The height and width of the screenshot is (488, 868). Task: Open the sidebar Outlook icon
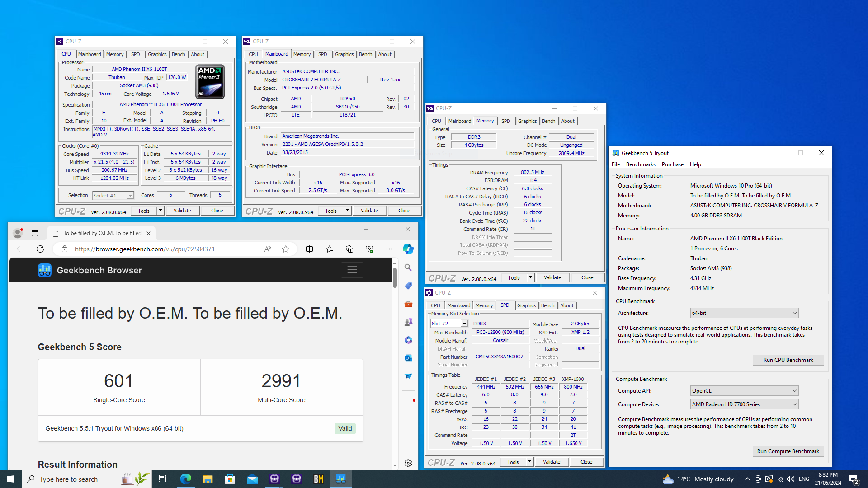(x=408, y=358)
